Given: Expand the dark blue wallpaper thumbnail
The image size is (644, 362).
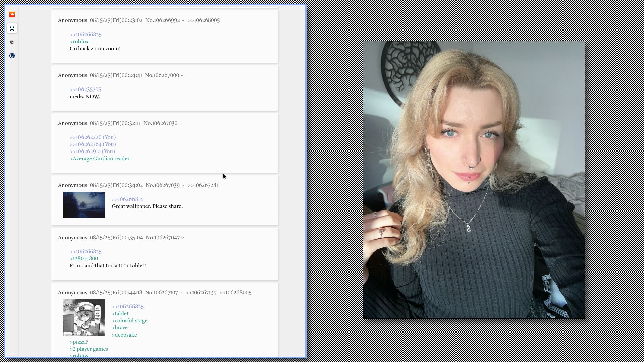Looking at the screenshot, I should (x=84, y=205).
